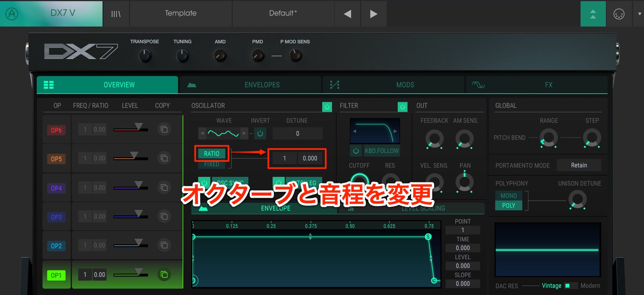The width and height of the screenshot is (644, 295).
Task: Click the copy icon for OP2
Action: pyautogui.click(x=164, y=245)
